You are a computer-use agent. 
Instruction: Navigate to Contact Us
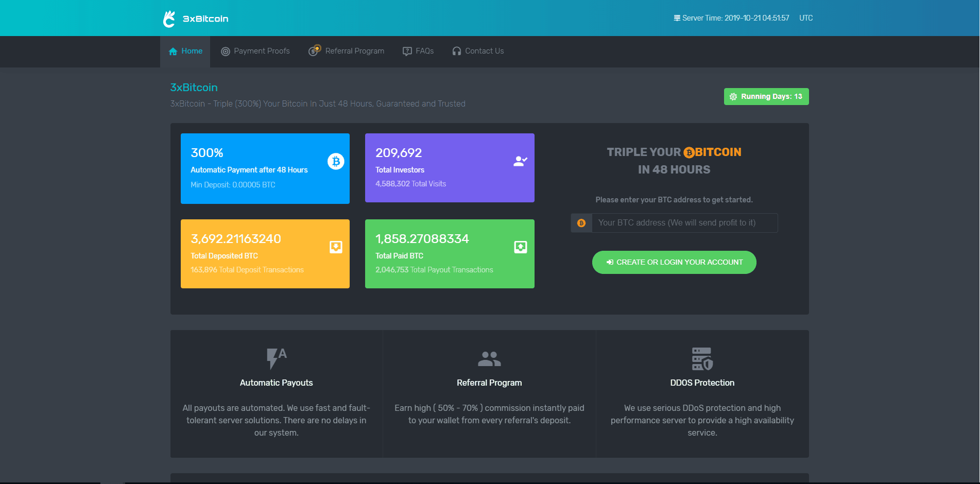[x=478, y=51]
